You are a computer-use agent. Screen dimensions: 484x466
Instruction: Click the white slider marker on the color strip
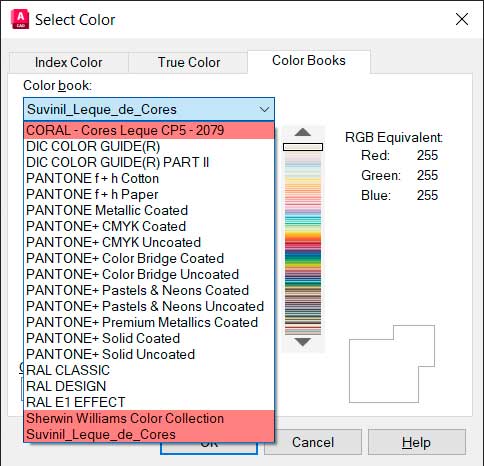[303, 147]
